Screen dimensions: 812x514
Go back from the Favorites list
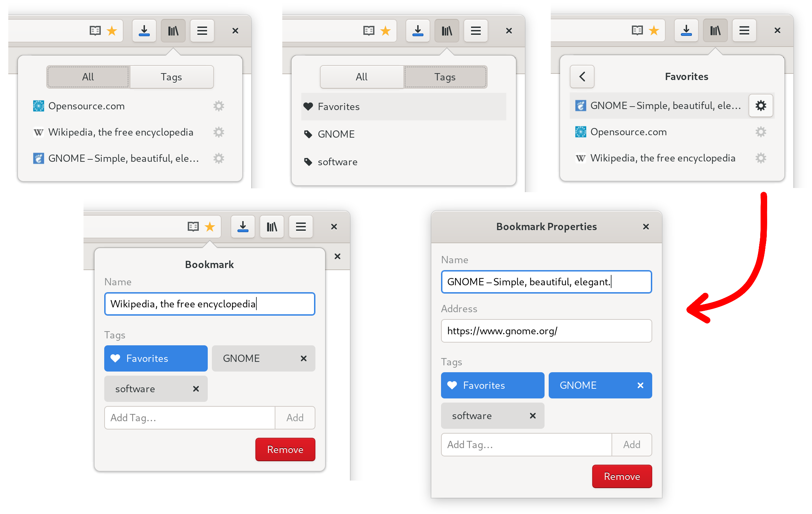click(582, 77)
